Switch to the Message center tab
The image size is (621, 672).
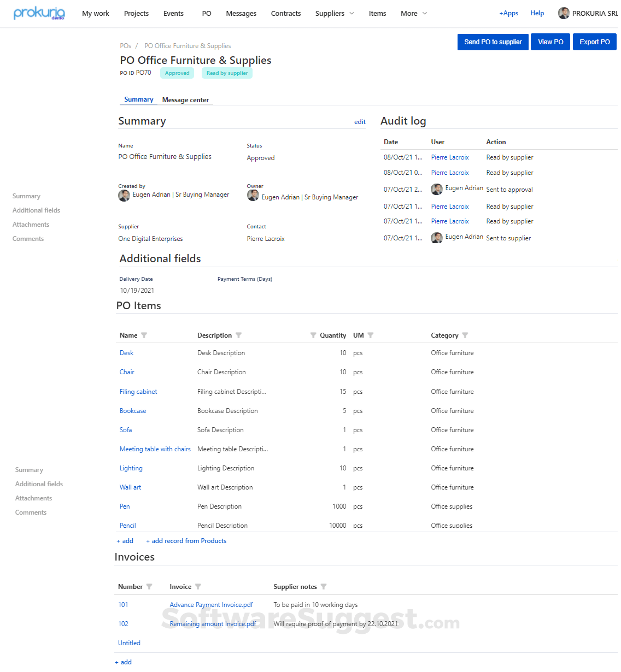pyautogui.click(x=185, y=100)
